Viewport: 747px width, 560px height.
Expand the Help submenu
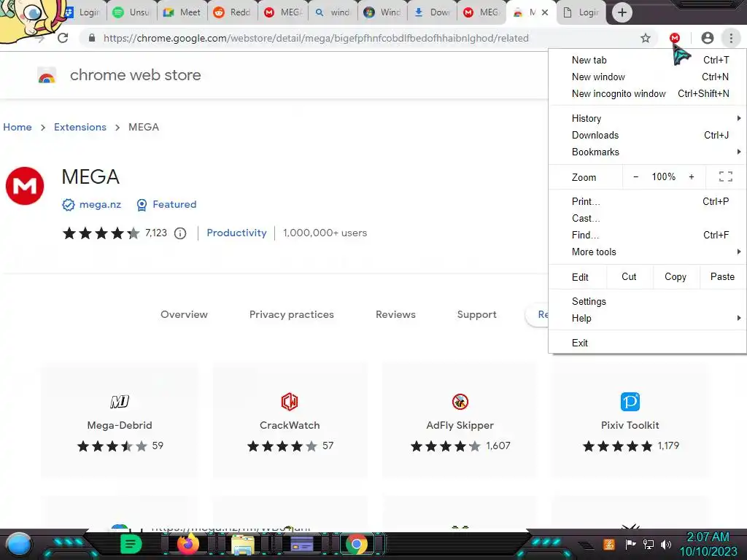coord(648,318)
